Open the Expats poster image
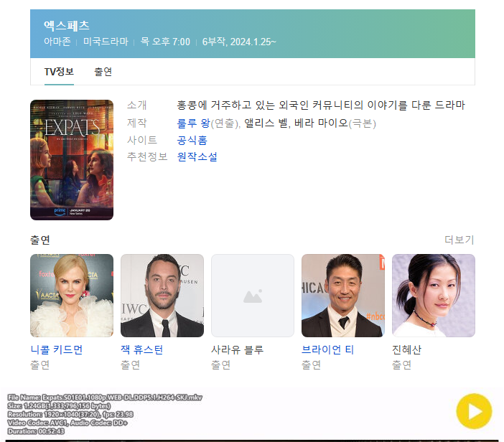 (72, 160)
